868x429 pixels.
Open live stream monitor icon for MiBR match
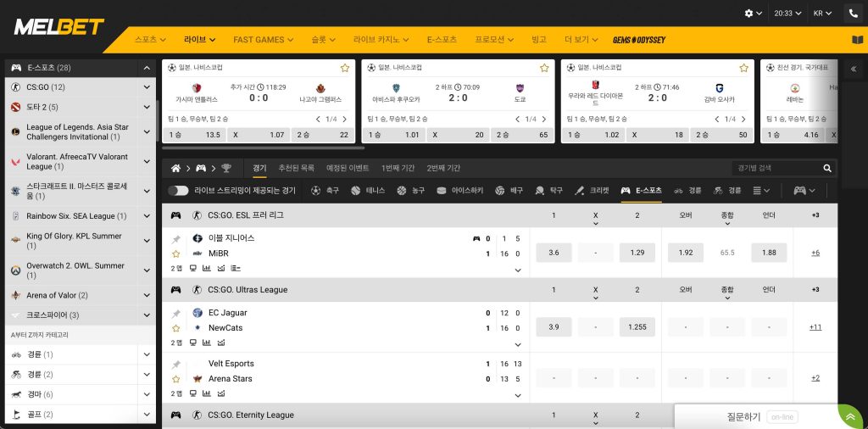[x=192, y=269]
